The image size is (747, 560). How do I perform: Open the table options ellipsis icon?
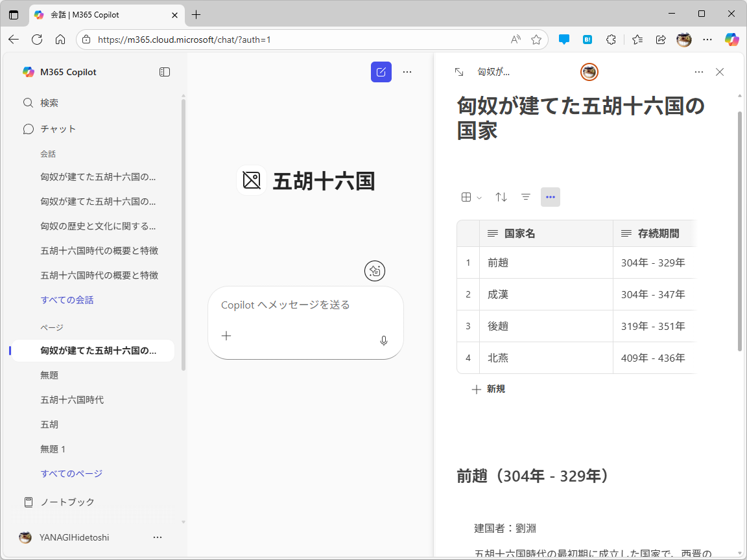[x=551, y=197]
